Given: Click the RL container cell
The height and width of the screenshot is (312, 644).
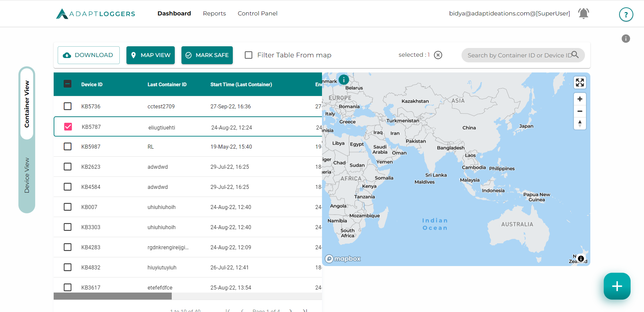Looking at the screenshot, I should 151,147.
